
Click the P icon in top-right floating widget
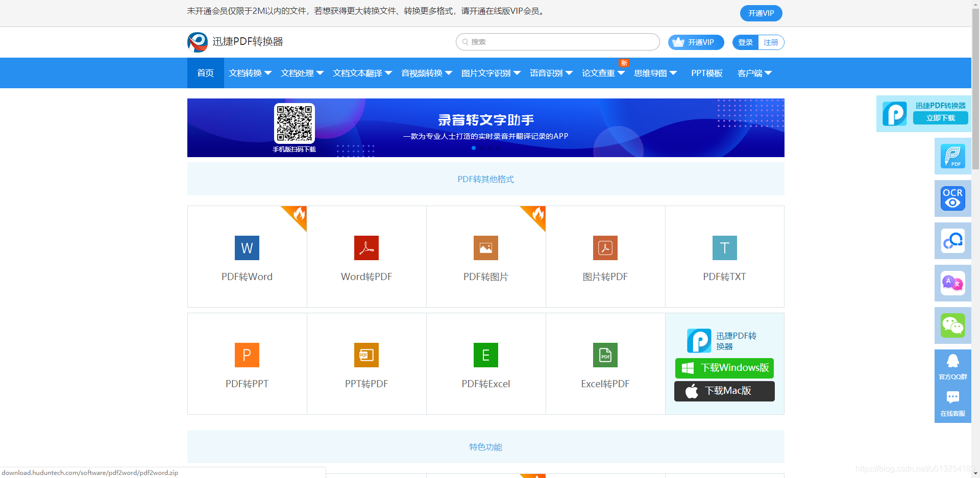click(x=895, y=113)
